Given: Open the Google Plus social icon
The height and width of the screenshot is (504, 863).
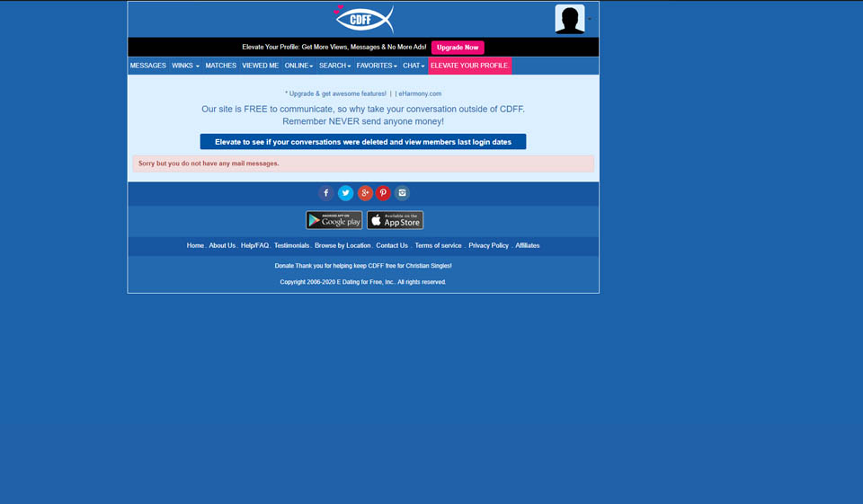Looking at the screenshot, I should [x=365, y=193].
